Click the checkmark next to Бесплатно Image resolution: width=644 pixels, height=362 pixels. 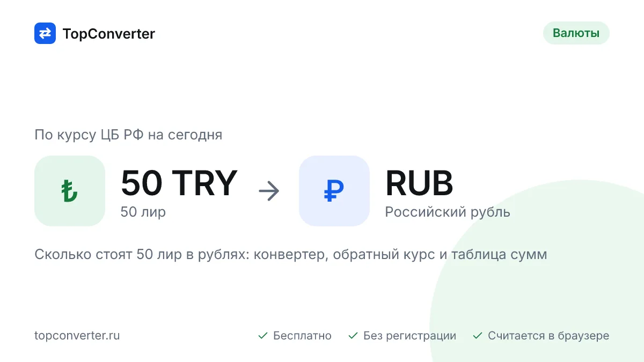click(263, 336)
